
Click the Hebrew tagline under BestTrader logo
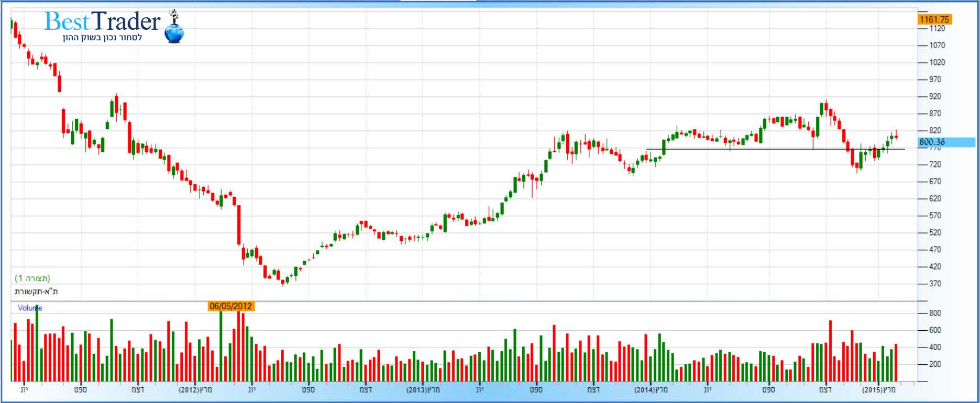click(x=102, y=38)
